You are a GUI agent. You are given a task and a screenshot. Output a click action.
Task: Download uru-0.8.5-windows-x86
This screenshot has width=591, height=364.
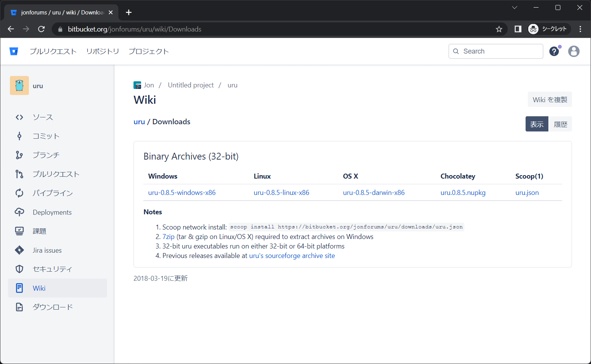pos(182,193)
